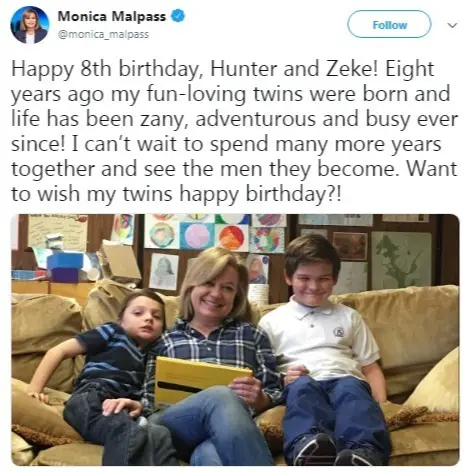Click the yellow tablet in the photo

click(x=200, y=380)
